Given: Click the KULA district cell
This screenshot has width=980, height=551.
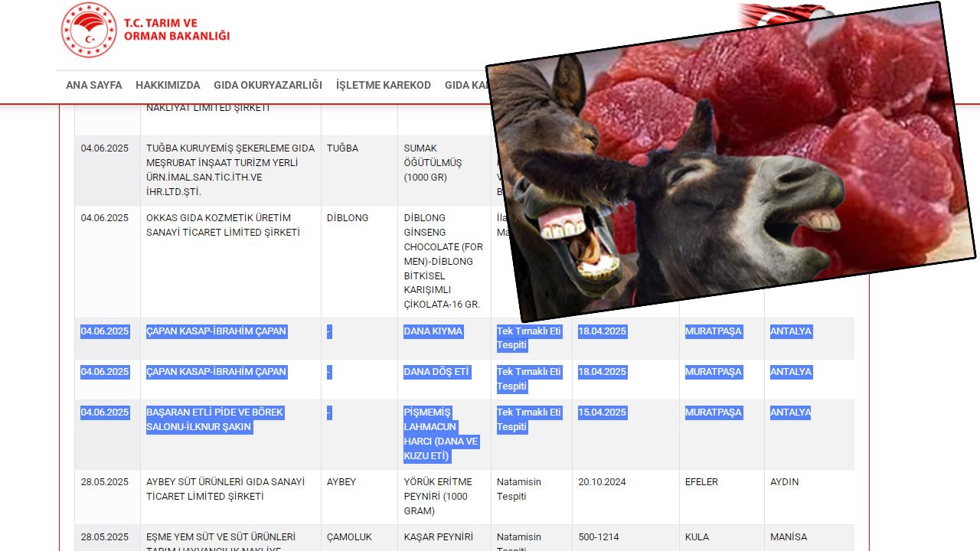Looking at the screenshot, I should pos(721,538).
